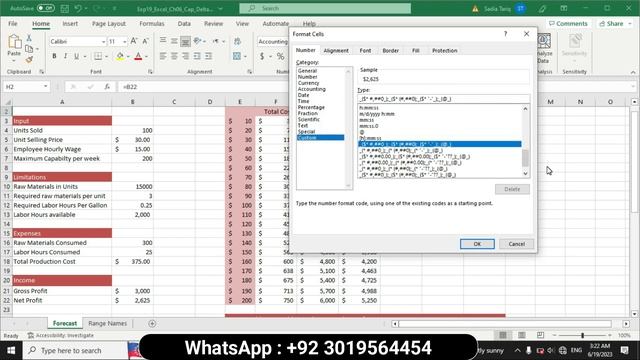Toggle the AutoSave switch
The width and height of the screenshot is (640, 360).
click(45, 8)
